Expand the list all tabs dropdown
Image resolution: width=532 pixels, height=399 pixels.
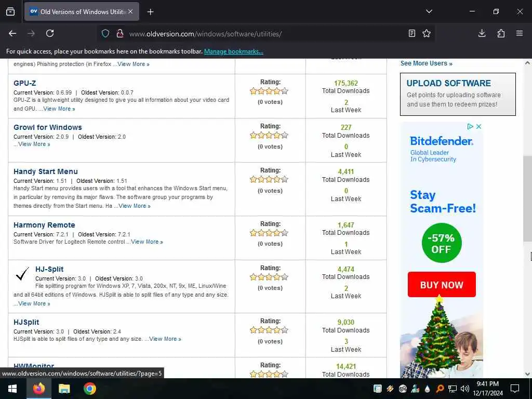(429, 11)
